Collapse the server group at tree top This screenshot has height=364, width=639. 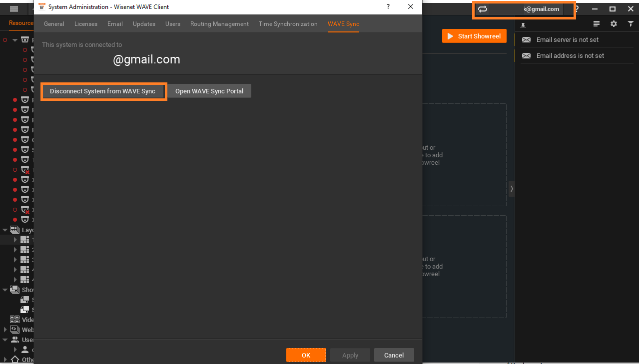(15, 40)
